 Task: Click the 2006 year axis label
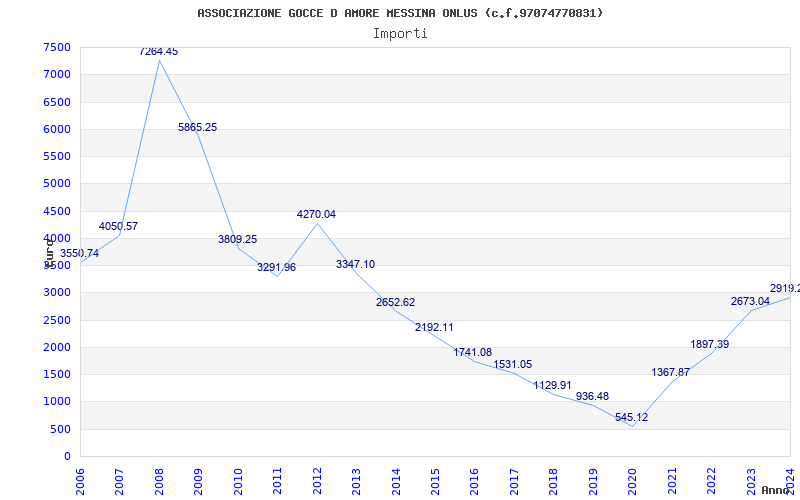point(80,481)
